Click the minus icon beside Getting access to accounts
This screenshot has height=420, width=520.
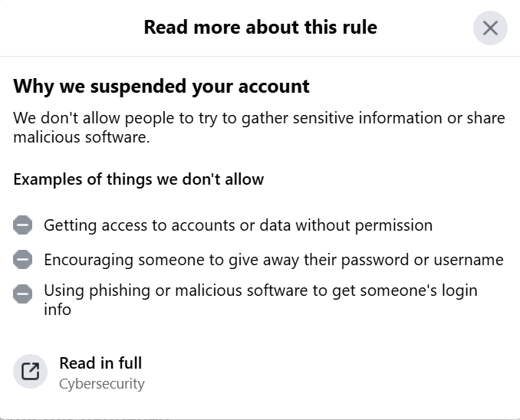[23, 225]
